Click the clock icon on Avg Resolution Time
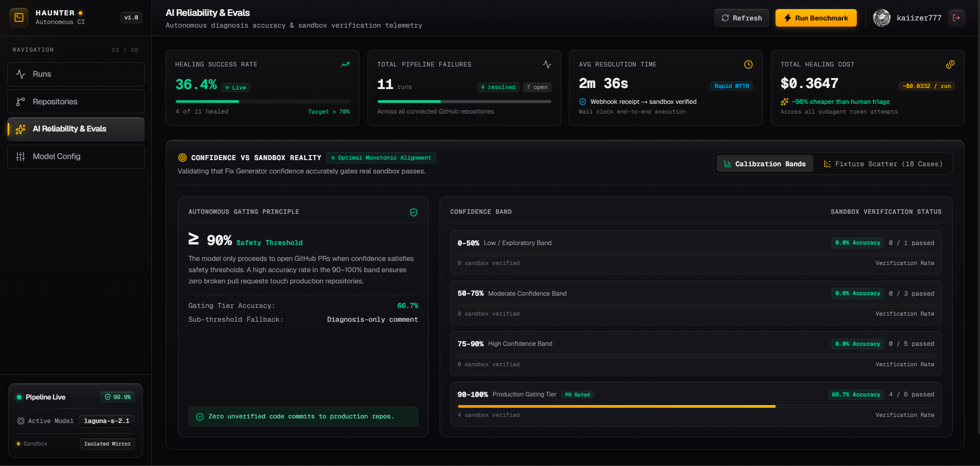Image resolution: width=980 pixels, height=466 pixels. [x=748, y=64]
